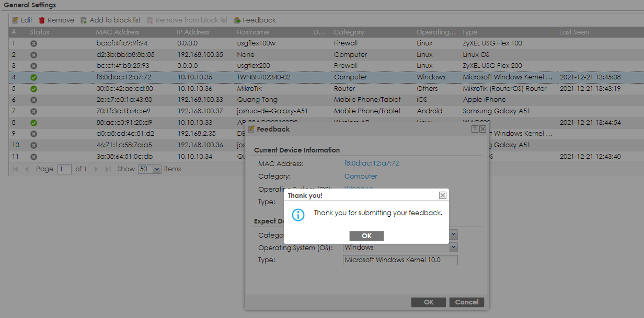644x318 pixels.
Task: Click status icon for joshua-de-Galaxy-A51 row
Action: coord(33,111)
